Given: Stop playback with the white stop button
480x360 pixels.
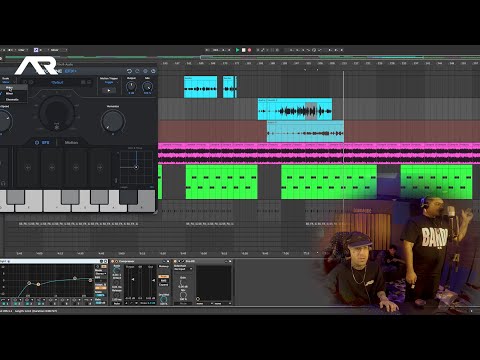Looking at the screenshot, I should (x=244, y=50).
